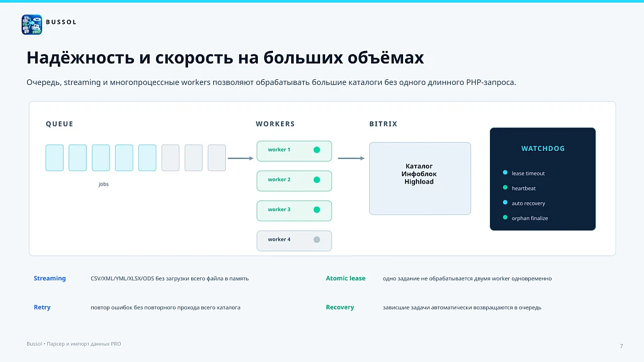The image size is (644, 362).
Task: Click the WORKERS section label
Action: (275, 124)
